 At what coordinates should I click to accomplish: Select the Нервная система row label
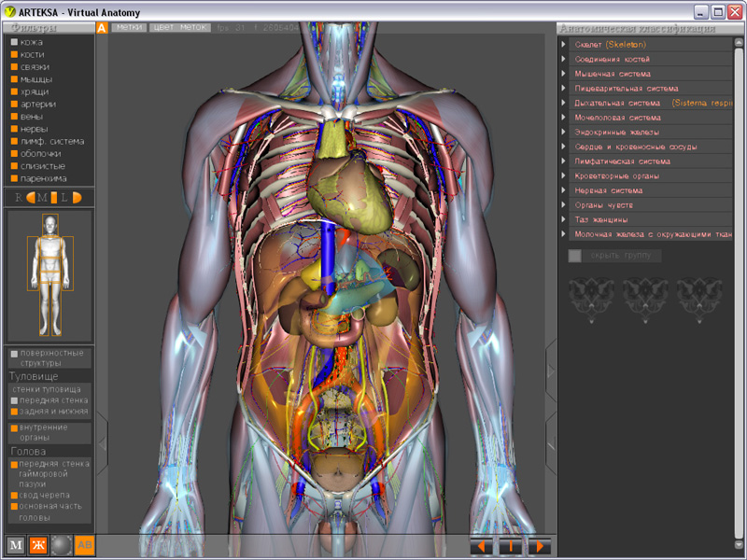click(x=609, y=190)
